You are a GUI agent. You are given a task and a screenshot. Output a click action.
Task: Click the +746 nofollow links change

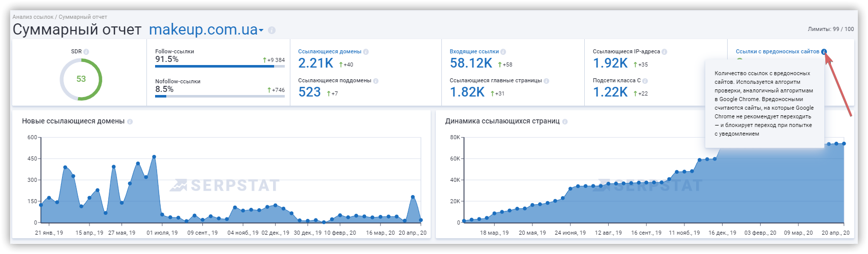(x=276, y=90)
